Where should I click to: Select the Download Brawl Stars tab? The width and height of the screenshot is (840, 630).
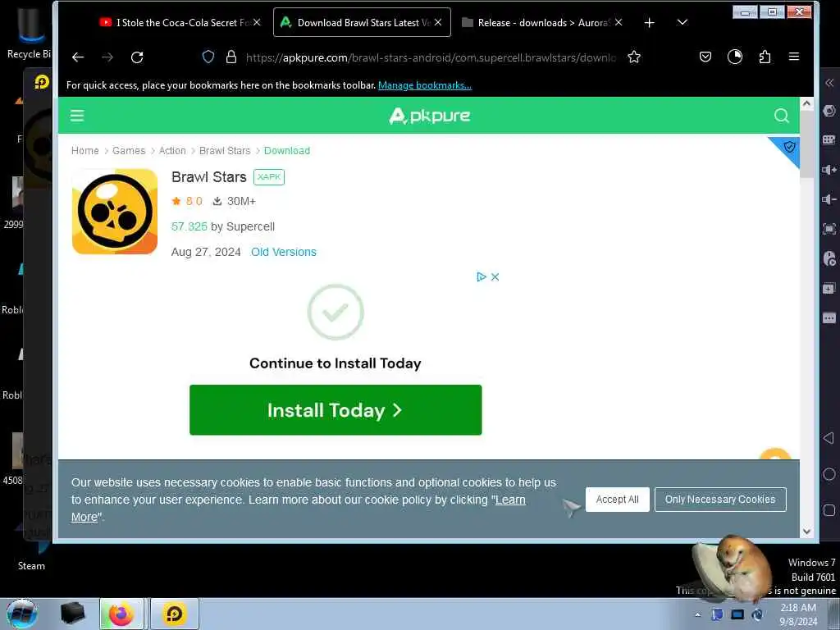tap(362, 22)
